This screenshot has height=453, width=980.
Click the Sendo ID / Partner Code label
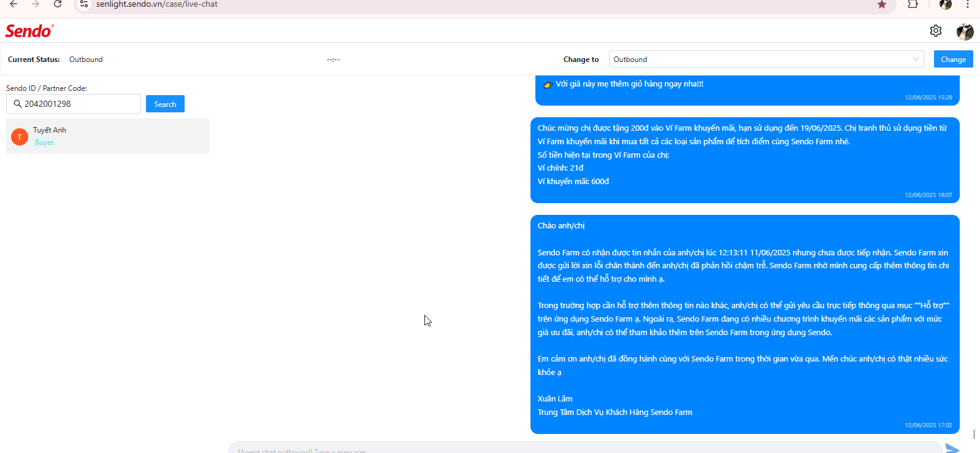point(47,88)
